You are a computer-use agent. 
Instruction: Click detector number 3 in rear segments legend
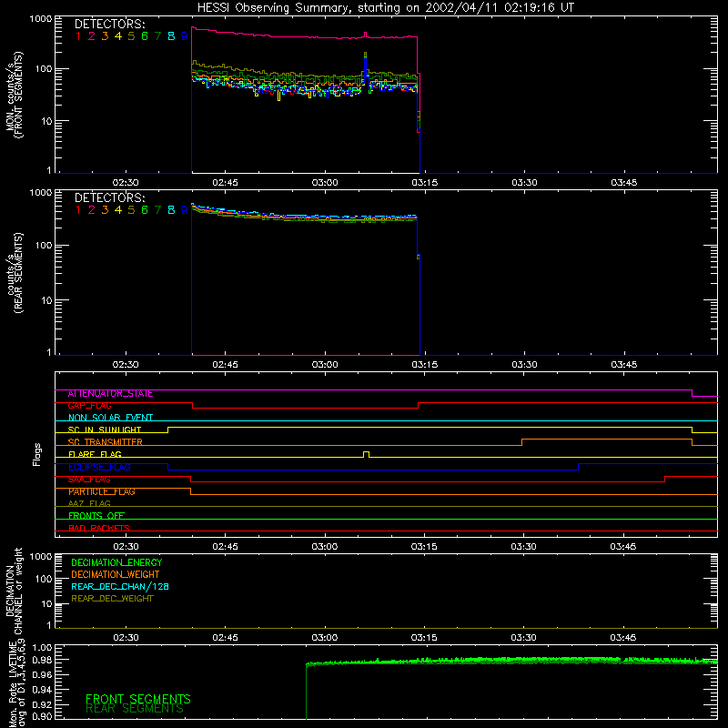105,210
